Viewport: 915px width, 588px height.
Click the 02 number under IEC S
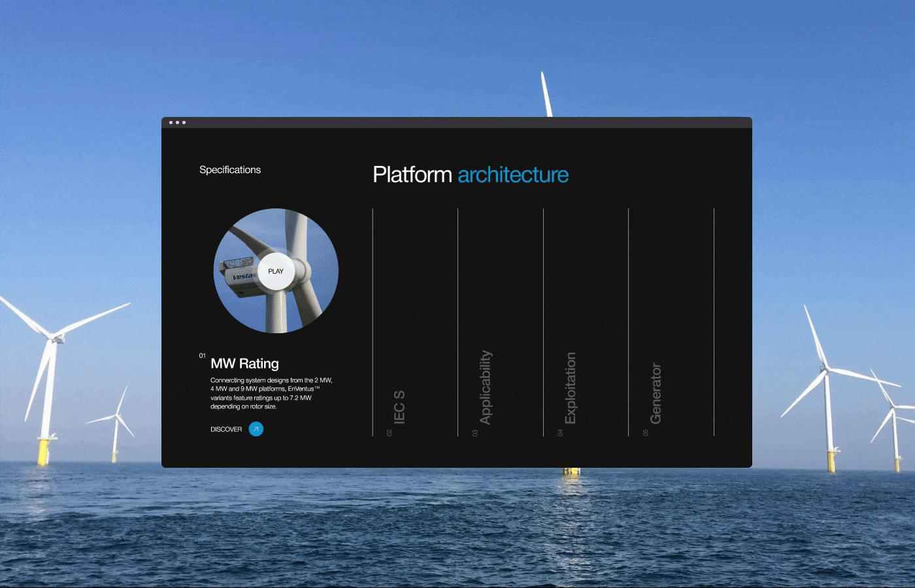click(390, 433)
